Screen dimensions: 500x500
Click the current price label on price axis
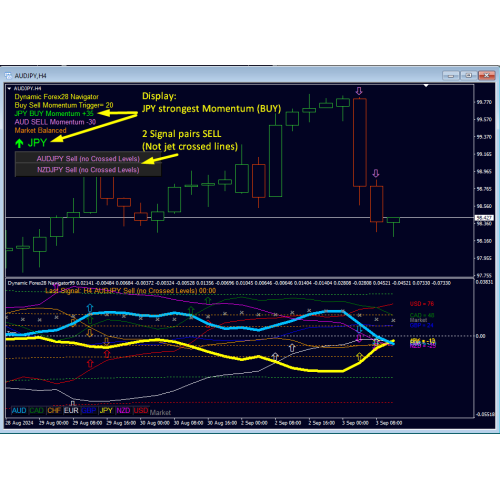point(484,218)
